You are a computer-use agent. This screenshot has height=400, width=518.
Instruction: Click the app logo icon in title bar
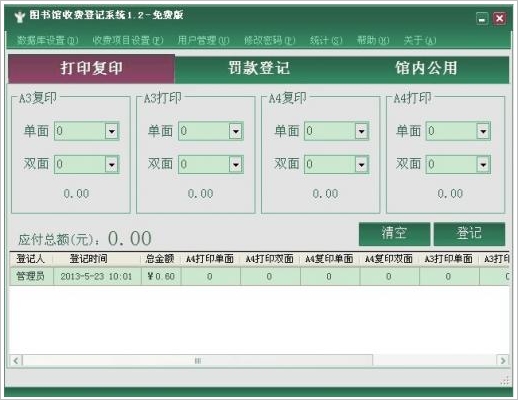[x=20, y=16]
